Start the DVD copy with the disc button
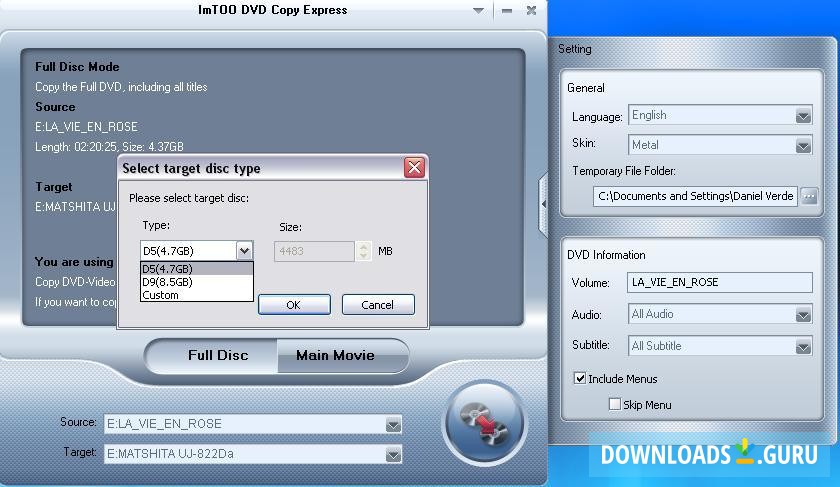The height and width of the screenshot is (487, 840). [485, 423]
